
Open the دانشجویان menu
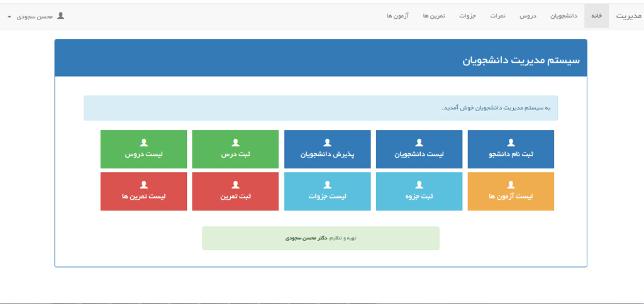tap(564, 16)
